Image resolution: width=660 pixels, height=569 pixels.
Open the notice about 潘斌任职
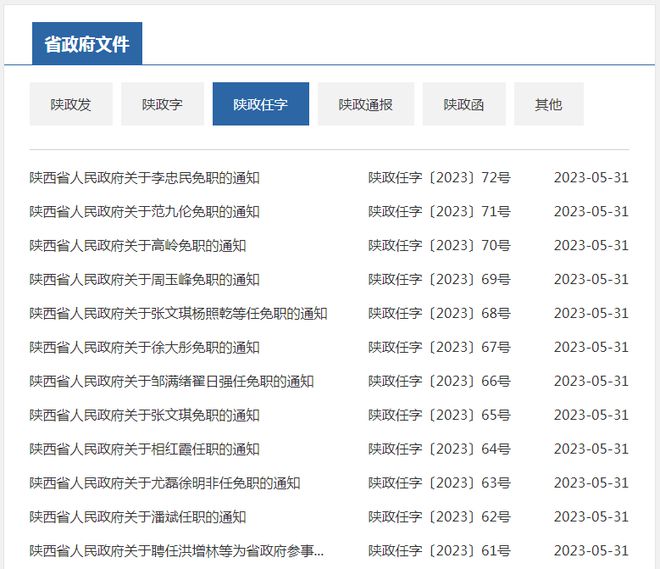coord(138,517)
